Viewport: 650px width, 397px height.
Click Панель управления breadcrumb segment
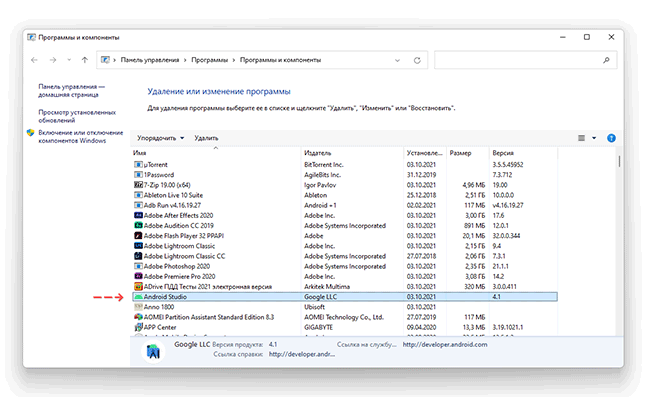tap(150, 60)
